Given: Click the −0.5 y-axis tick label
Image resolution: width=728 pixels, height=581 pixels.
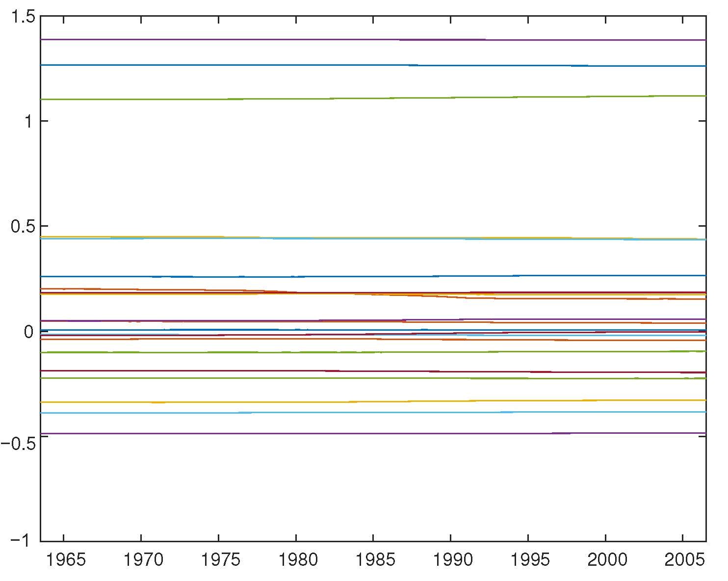Looking at the screenshot, I should coord(18,443).
